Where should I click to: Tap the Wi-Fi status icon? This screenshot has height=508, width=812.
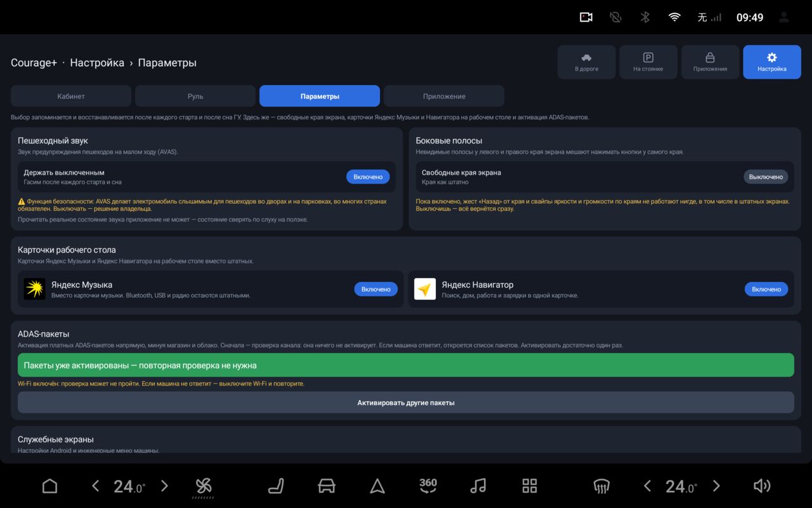[674, 17]
